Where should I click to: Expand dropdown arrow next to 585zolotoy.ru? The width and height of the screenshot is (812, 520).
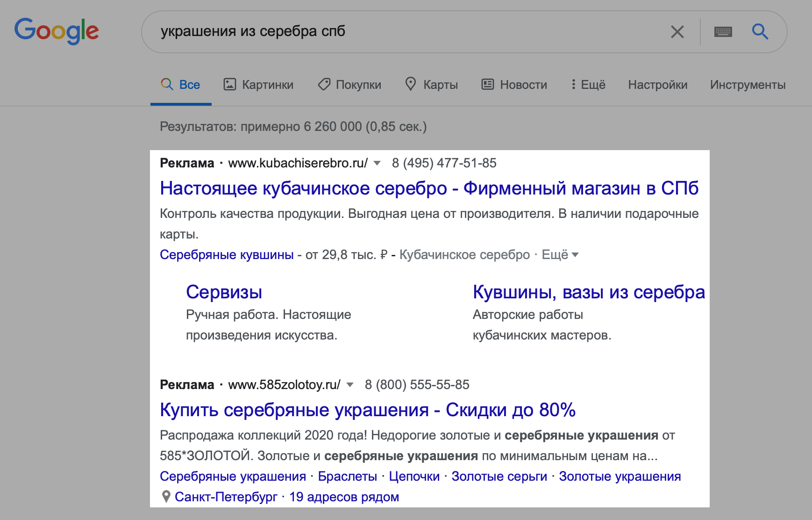pos(350,385)
